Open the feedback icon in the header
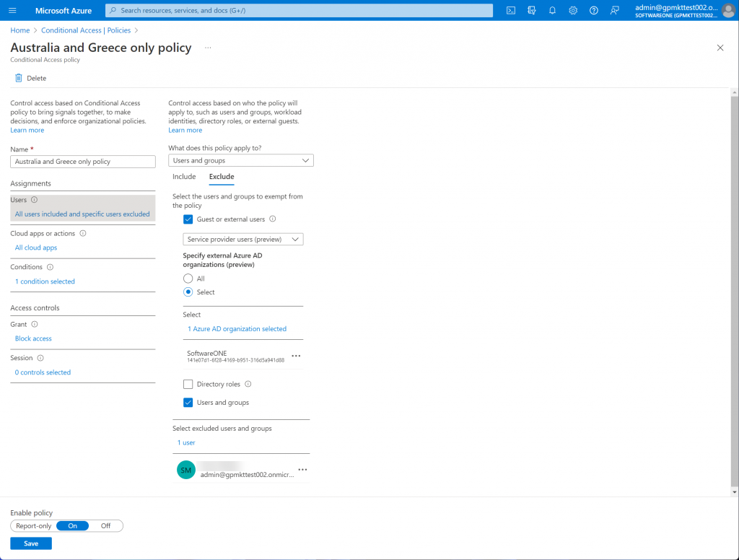 (615, 10)
